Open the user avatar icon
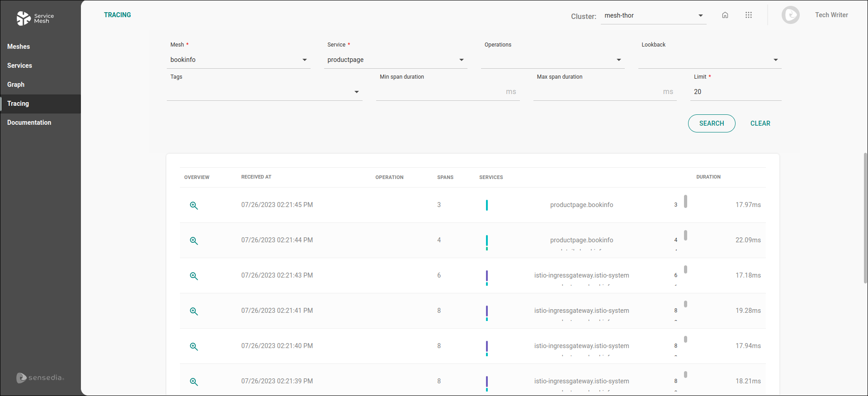Image resolution: width=868 pixels, height=396 pixels. point(791,15)
